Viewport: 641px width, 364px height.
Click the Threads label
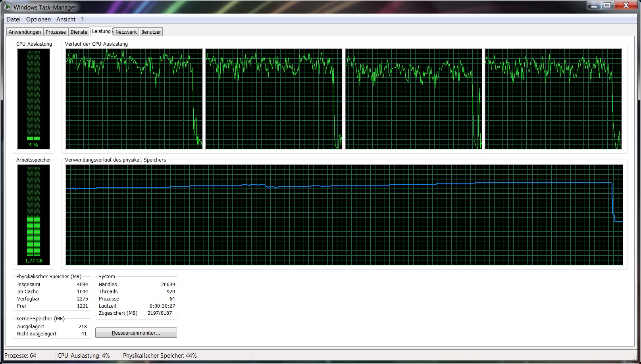coord(108,292)
